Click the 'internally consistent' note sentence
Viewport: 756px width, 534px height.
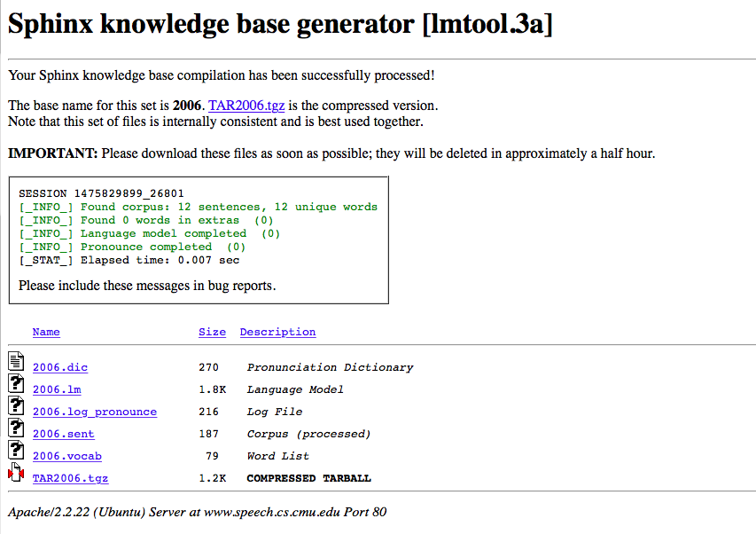215,122
